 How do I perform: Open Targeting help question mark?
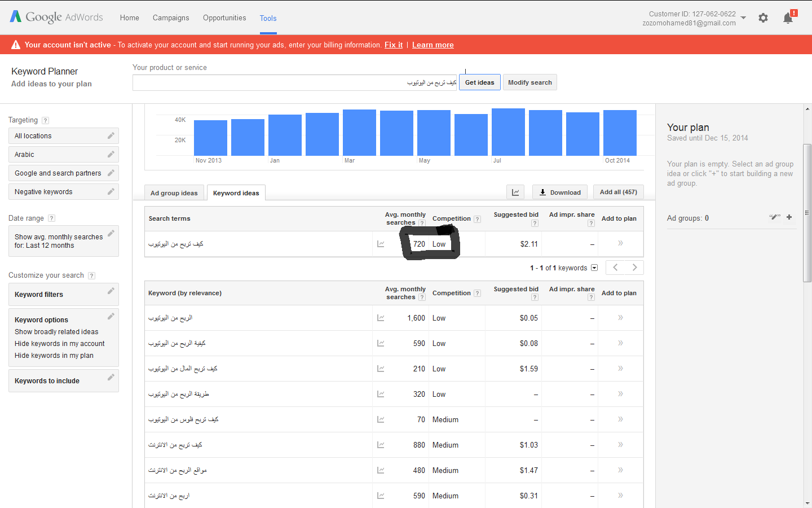point(46,120)
